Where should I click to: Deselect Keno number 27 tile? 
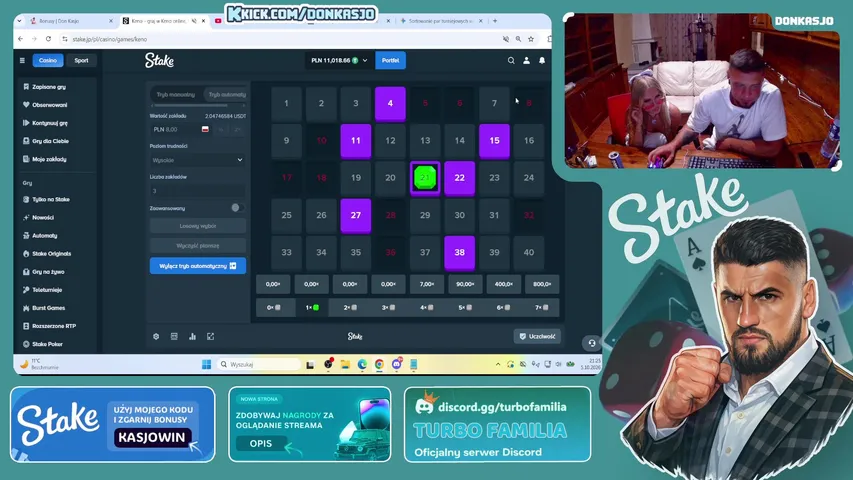[x=356, y=216]
